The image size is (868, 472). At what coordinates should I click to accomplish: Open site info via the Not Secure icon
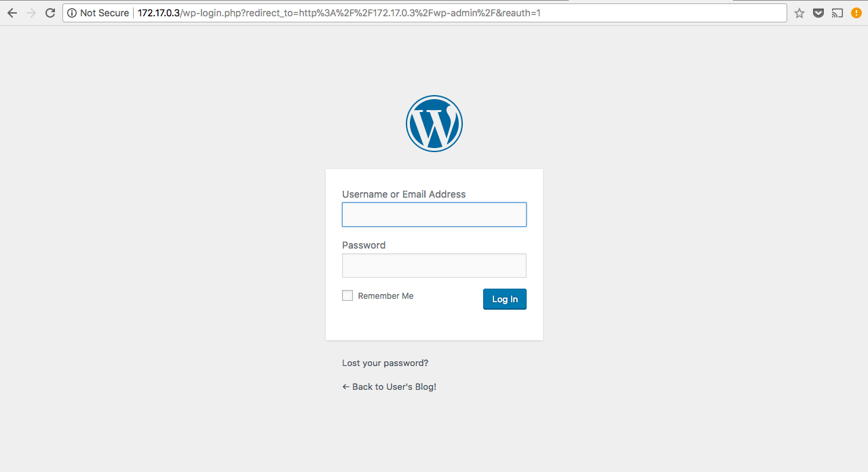[72, 13]
